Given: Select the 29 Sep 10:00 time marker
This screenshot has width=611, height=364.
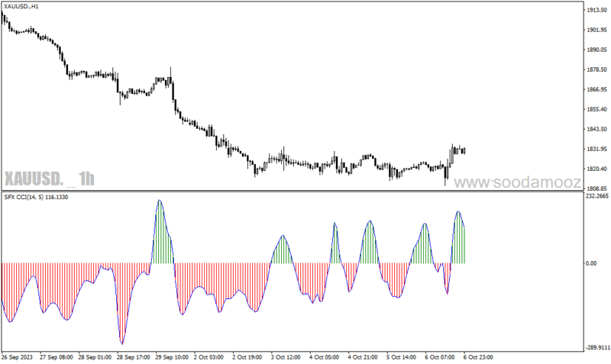Looking at the screenshot, I should tap(172, 357).
